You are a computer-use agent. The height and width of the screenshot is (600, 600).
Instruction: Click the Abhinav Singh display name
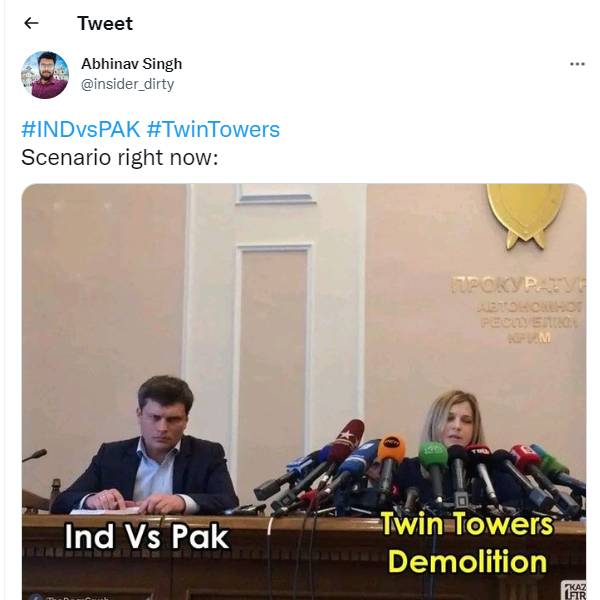[131, 64]
